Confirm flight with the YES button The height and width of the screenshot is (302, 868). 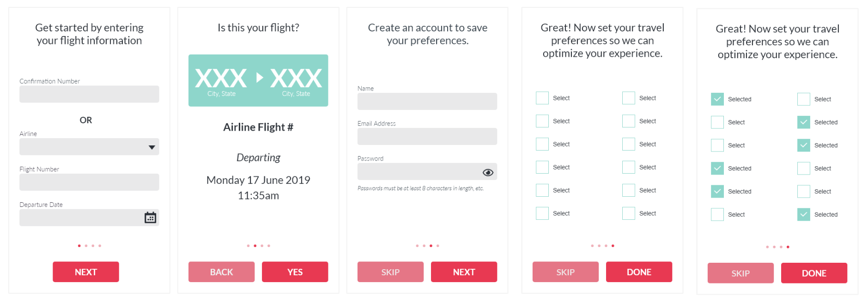(x=295, y=272)
